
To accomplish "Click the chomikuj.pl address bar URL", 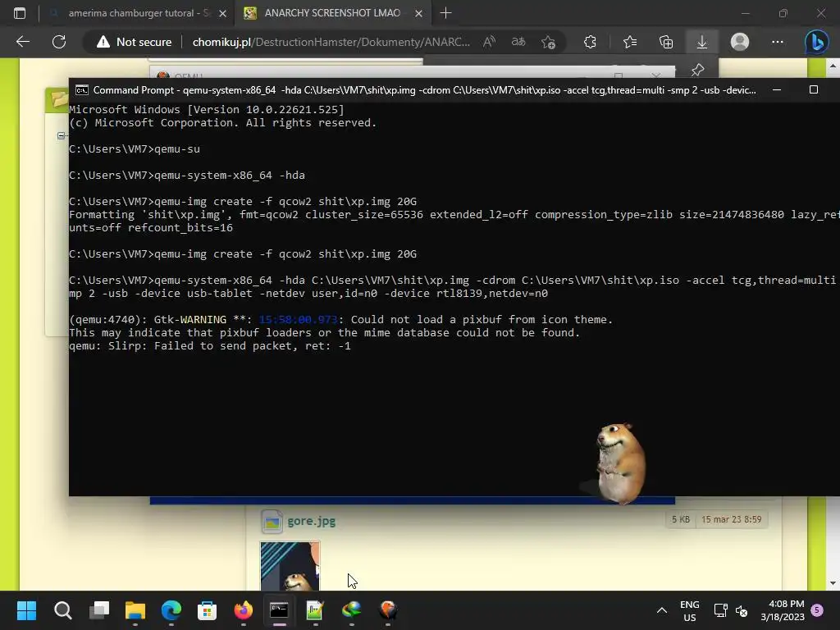I will click(x=331, y=42).
